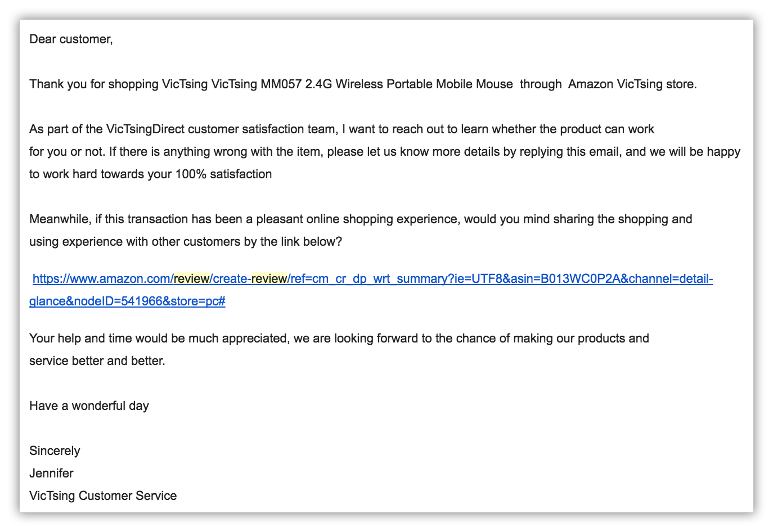
Task: Click the 'Dear customer,' greeting line
Action: click(x=71, y=39)
